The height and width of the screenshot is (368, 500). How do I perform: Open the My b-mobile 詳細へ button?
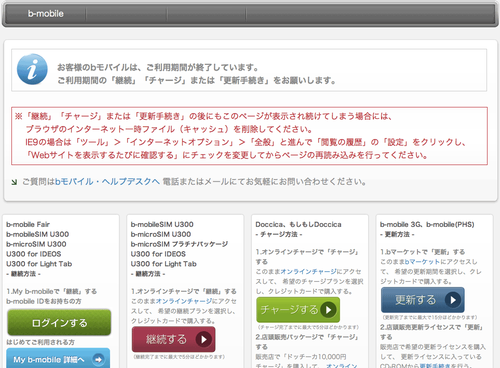[x=58, y=359]
